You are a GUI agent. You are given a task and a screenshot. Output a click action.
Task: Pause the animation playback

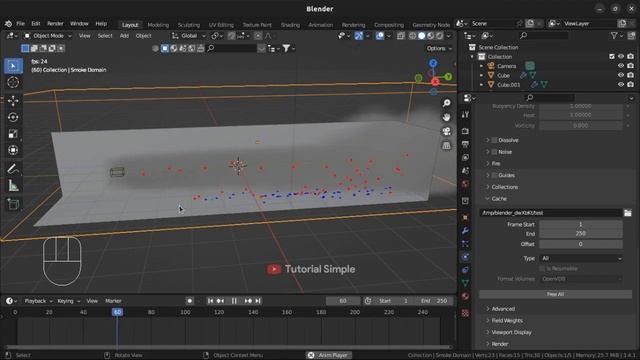[234, 301]
